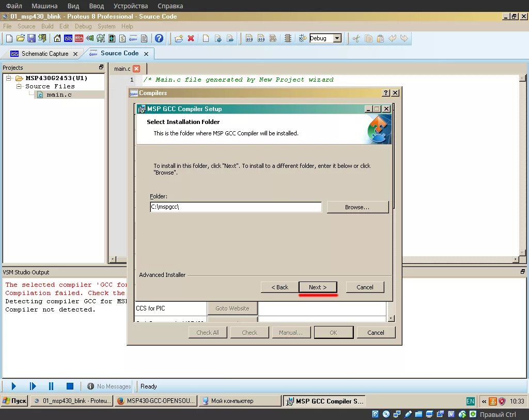Click the Folder path input field

236,207
